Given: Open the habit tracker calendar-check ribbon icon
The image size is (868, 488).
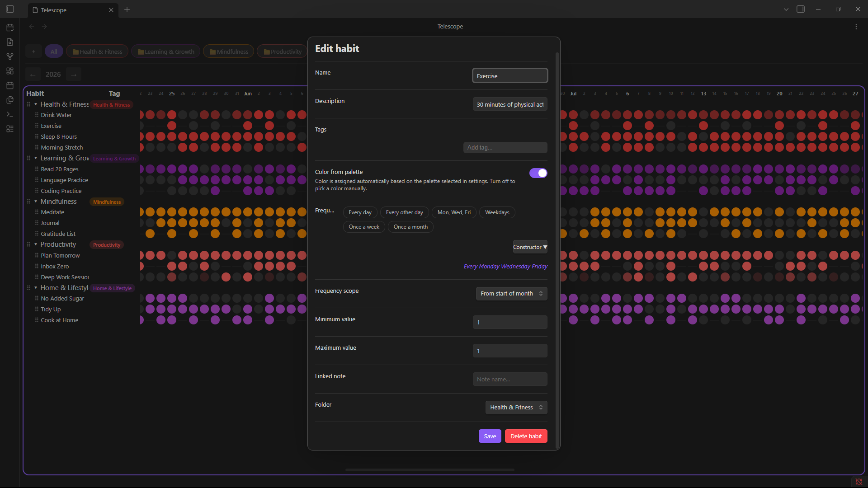Looking at the screenshot, I should pyautogui.click(x=10, y=28).
